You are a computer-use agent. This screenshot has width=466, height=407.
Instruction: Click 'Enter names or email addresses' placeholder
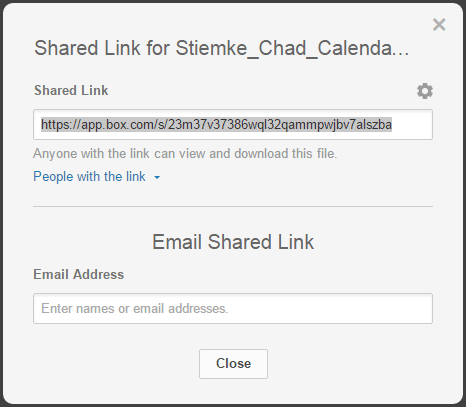pos(135,308)
